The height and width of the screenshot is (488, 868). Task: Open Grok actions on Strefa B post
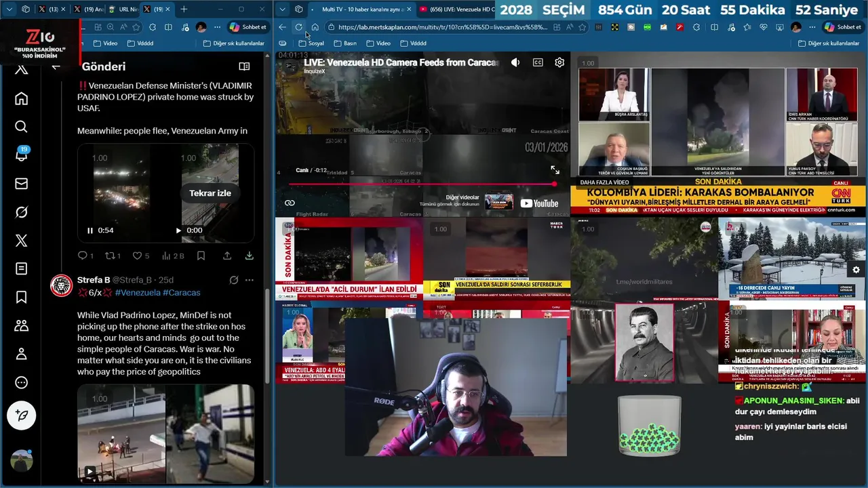234,280
